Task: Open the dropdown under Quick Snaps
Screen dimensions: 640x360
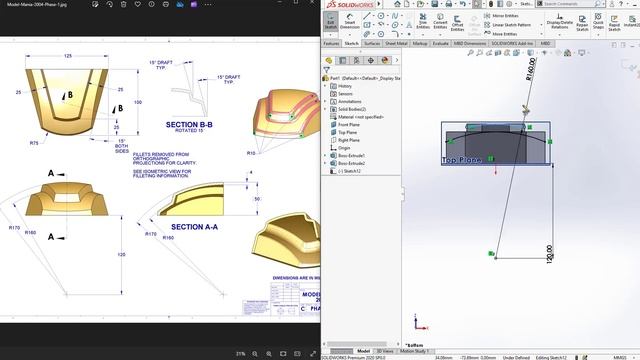Action: pos(598,34)
